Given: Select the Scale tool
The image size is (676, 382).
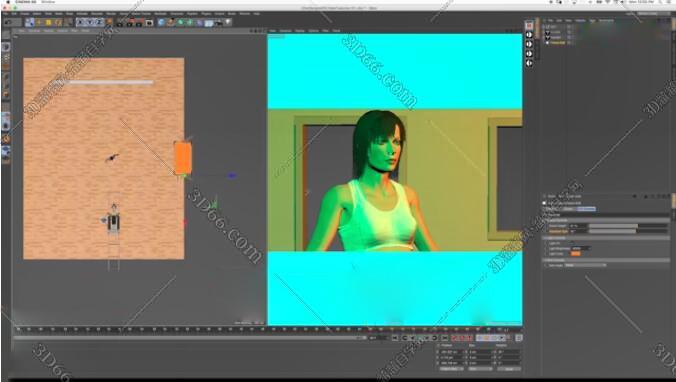Looking at the screenshot, I should click(49, 22).
